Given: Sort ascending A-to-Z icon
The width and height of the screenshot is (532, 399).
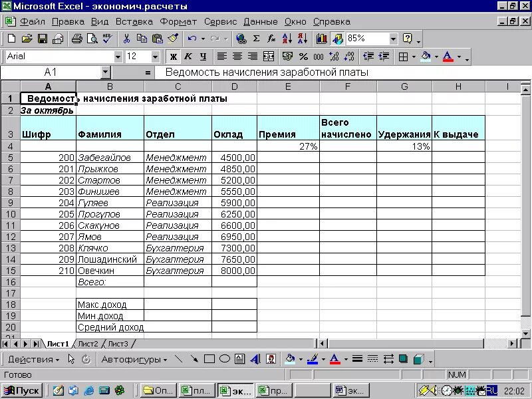Looking at the screenshot, I should click(287, 39).
